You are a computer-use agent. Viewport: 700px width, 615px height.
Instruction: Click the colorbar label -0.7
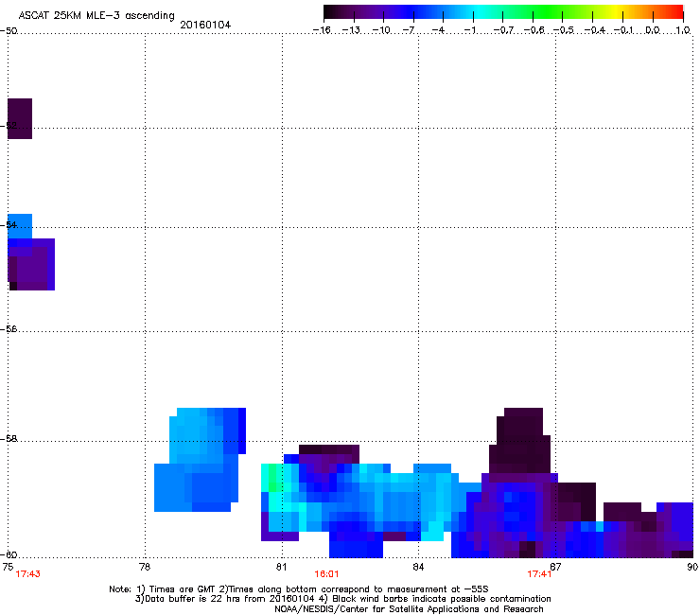click(503, 30)
